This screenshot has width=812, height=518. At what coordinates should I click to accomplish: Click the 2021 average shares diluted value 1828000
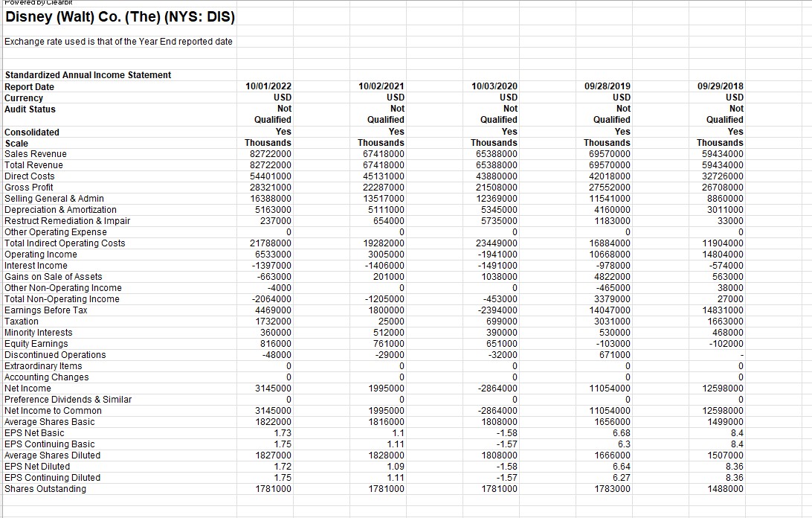[386, 455]
